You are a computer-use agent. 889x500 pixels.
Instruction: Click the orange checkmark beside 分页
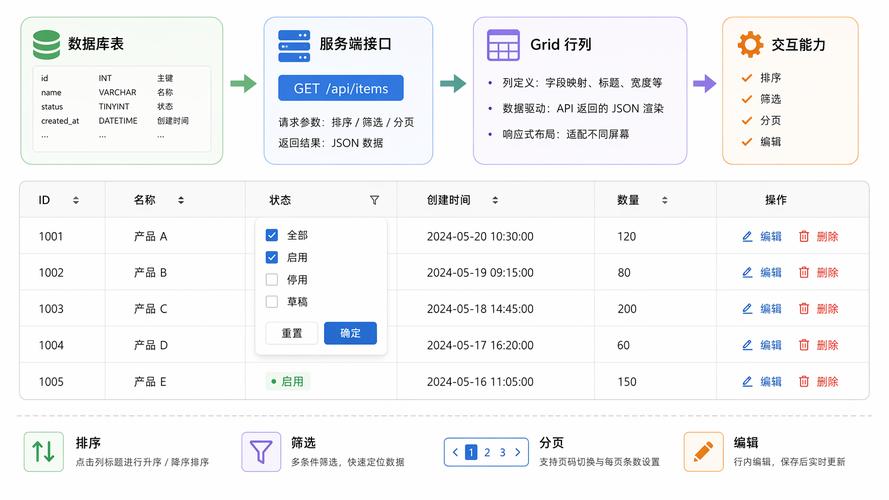click(x=747, y=120)
